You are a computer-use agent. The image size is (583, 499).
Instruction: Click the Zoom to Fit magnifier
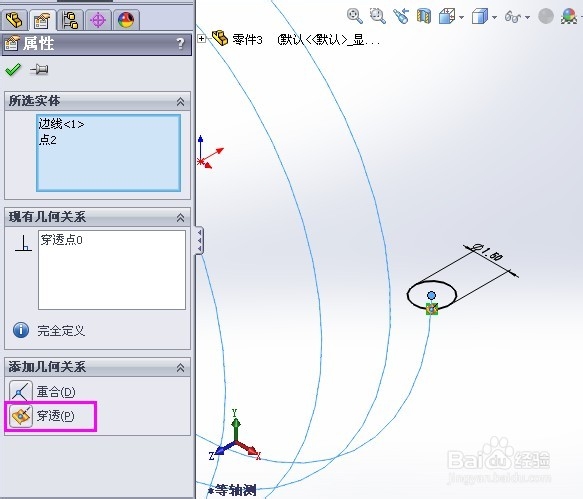coord(355,16)
